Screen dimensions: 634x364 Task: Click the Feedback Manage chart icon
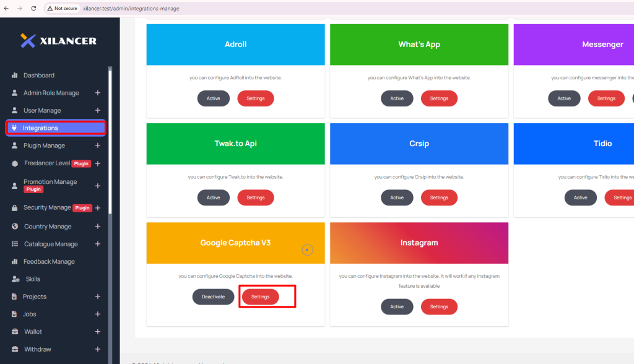point(15,261)
